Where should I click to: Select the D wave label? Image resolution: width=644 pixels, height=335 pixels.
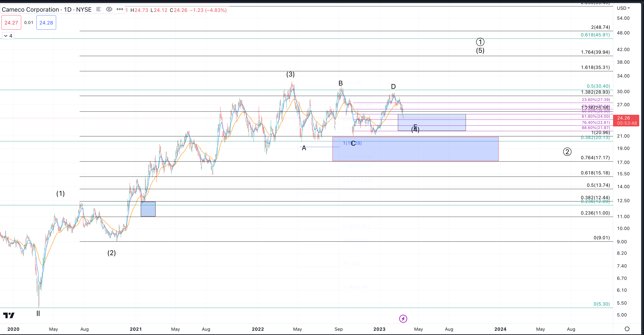tap(393, 87)
